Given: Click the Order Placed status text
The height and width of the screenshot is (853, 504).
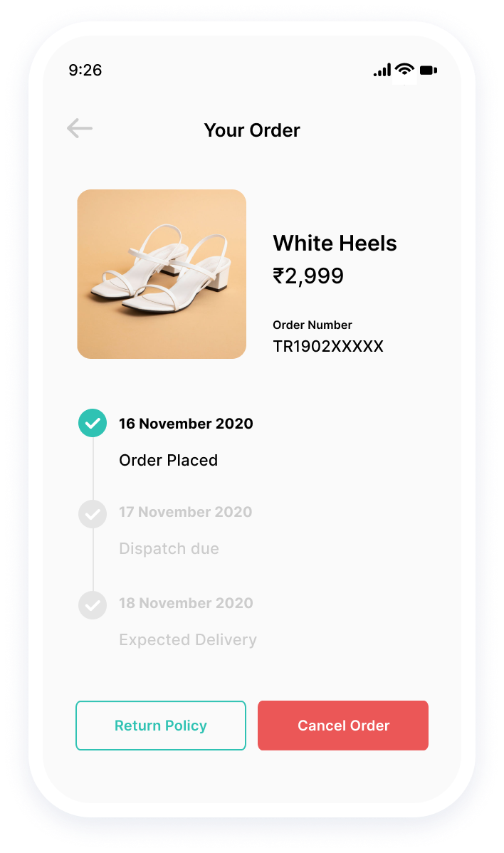Looking at the screenshot, I should [x=169, y=460].
